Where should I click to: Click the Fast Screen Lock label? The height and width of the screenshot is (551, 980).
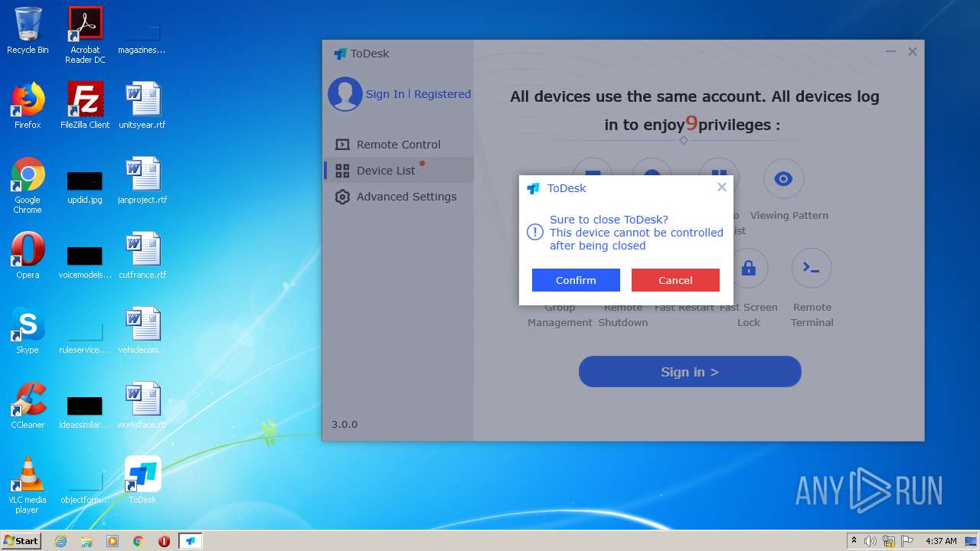click(749, 315)
